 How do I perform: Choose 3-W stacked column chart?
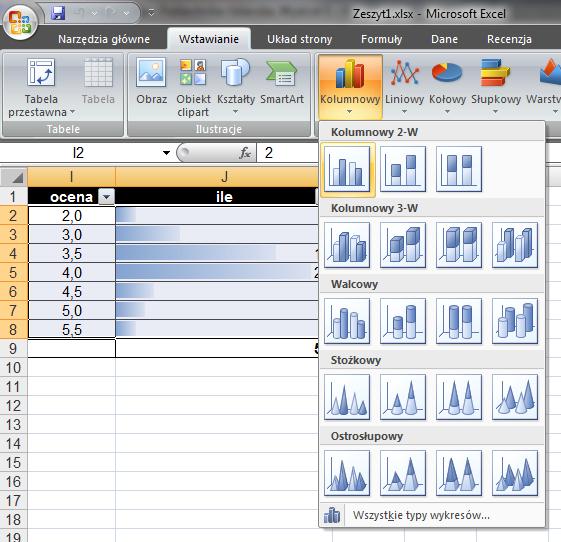point(403,245)
